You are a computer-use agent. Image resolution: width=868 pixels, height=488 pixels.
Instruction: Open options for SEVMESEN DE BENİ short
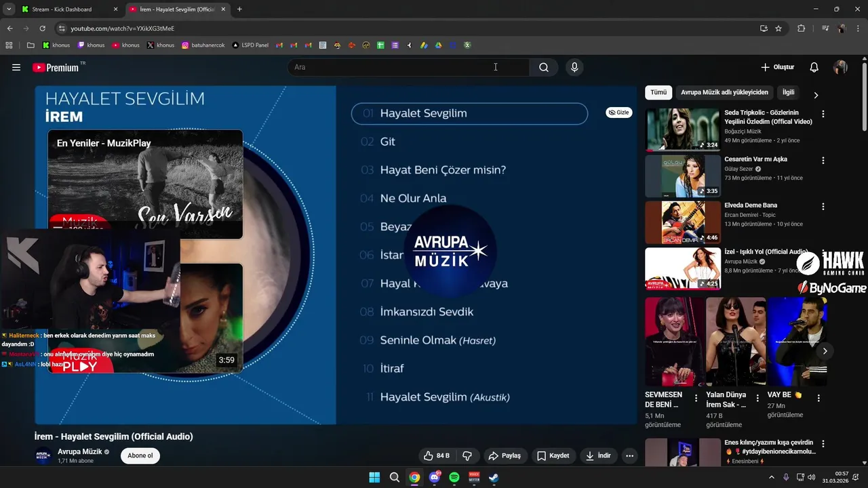click(x=696, y=399)
